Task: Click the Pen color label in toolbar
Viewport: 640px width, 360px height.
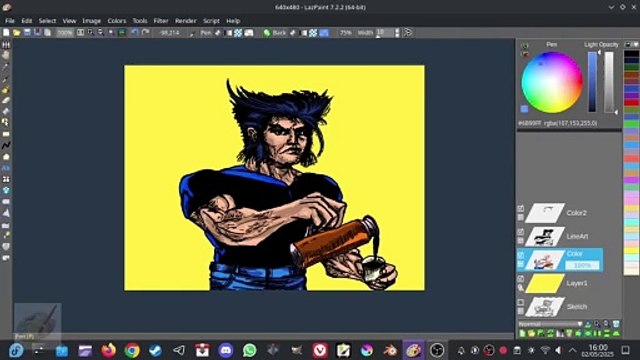Action: click(206, 33)
